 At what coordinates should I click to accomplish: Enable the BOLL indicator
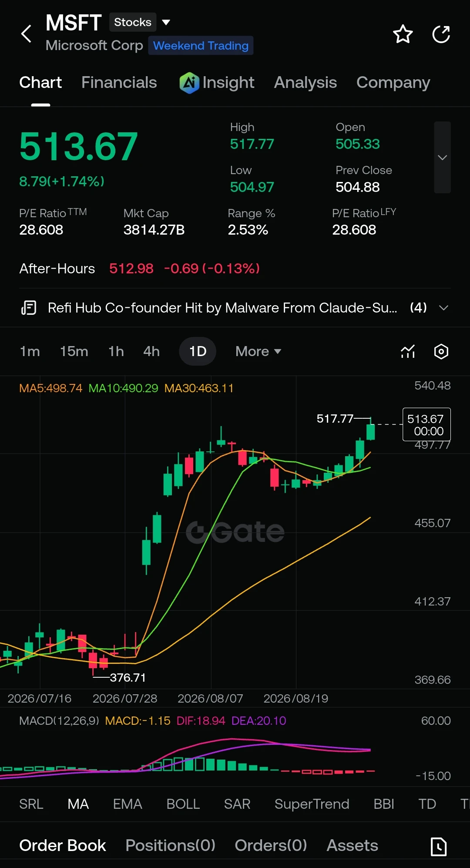click(x=183, y=804)
